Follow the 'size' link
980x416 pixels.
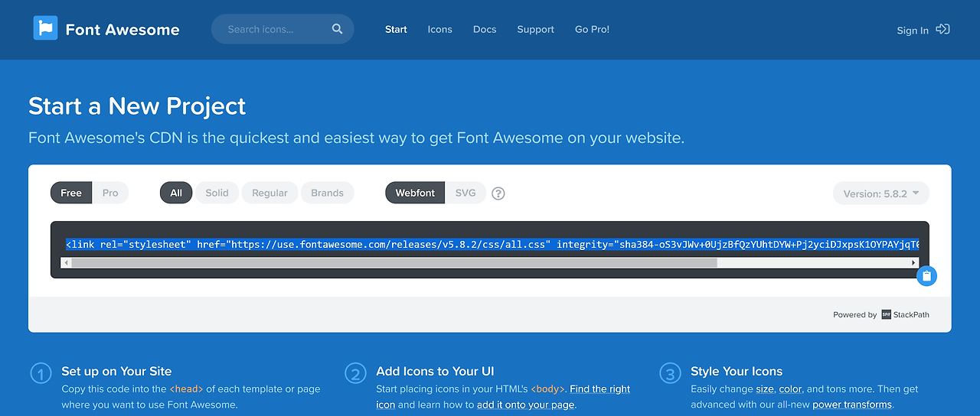pos(765,388)
